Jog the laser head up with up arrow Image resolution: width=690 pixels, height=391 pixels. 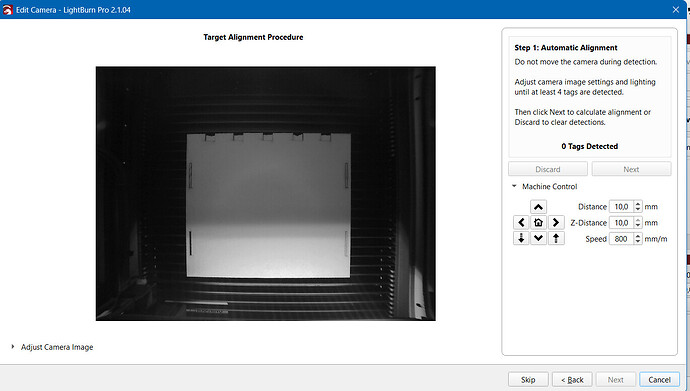coord(538,207)
